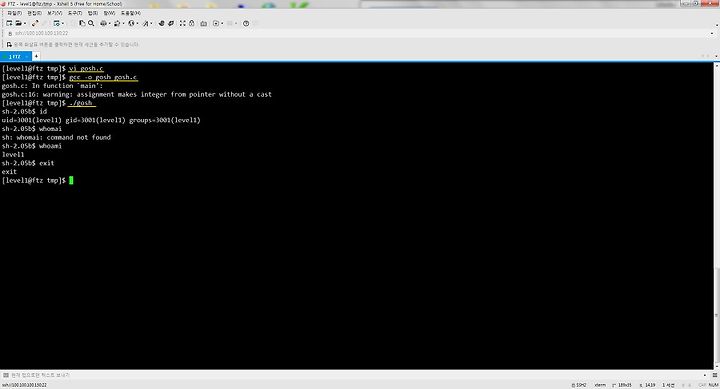The image size is (720, 389).
Task: Click the open session folder icon
Action: 18,23
